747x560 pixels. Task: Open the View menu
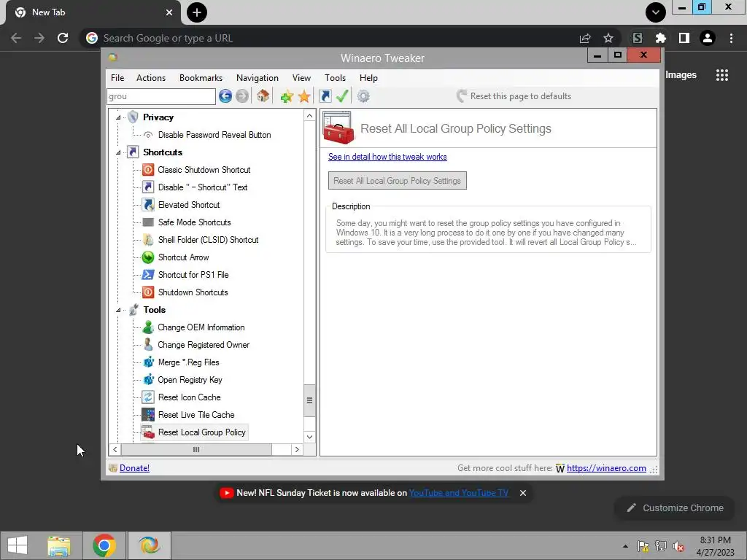tap(301, 77)
